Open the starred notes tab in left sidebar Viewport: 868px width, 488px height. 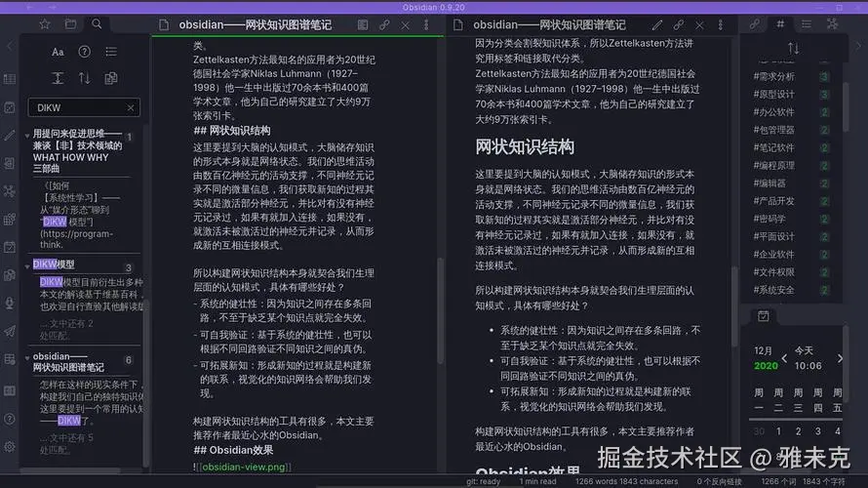[x=45, y=23]
